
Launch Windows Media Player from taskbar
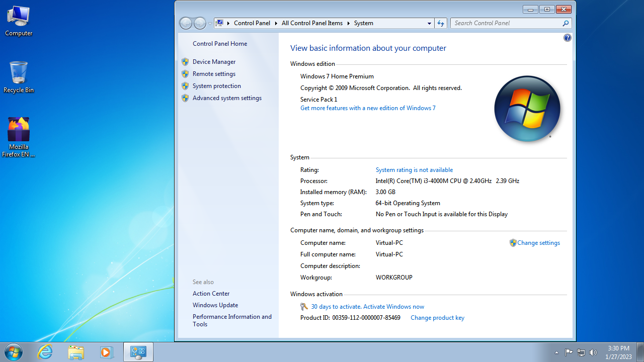point(106,352)
